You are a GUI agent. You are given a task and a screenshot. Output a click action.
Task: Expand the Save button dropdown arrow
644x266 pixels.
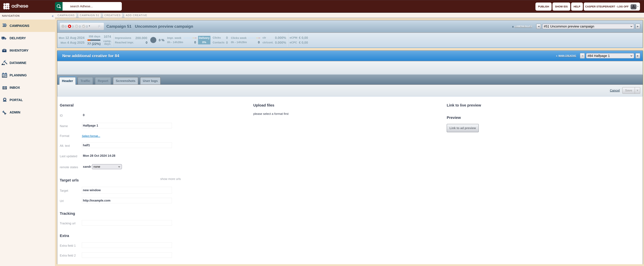point(637,90)
